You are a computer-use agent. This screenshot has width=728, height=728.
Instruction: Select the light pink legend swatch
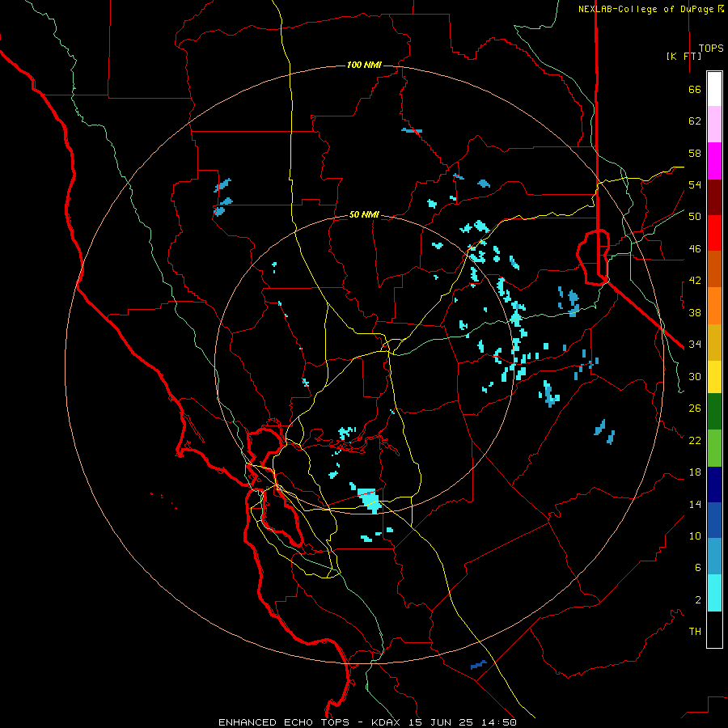[x=714, y=124]
